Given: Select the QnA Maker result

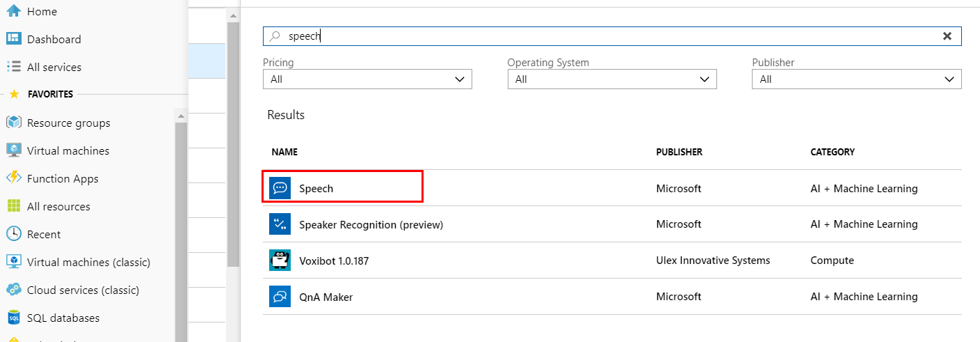Looking at the screenshot, I should (x=326, y=297).
